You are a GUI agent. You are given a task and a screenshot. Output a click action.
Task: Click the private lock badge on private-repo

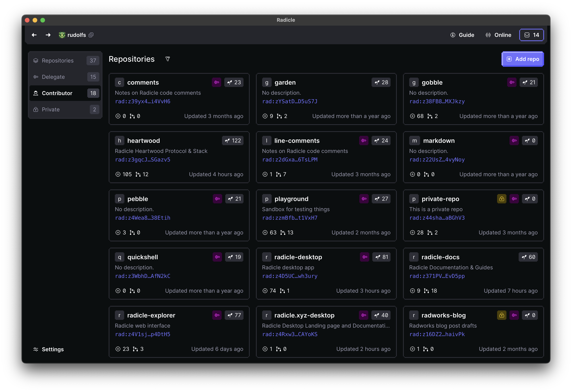pos(502,199)
